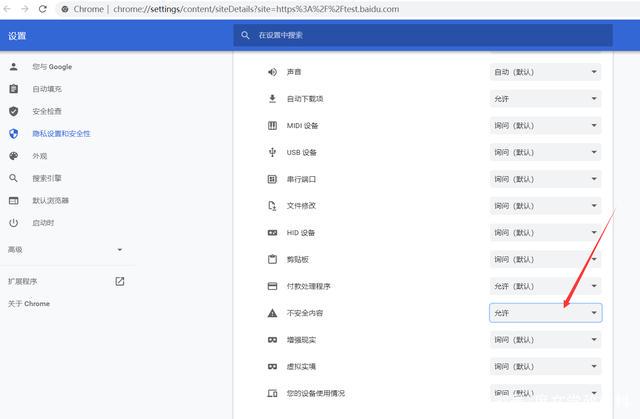Open 安全检查 section
Viewport: 640px width, 419px height.
(x=47, y=111)
